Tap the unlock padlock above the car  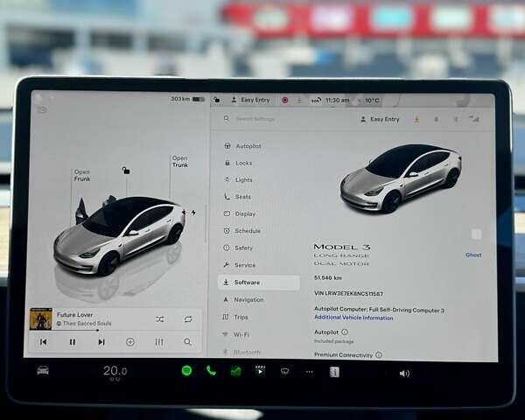tap(126, 171)
